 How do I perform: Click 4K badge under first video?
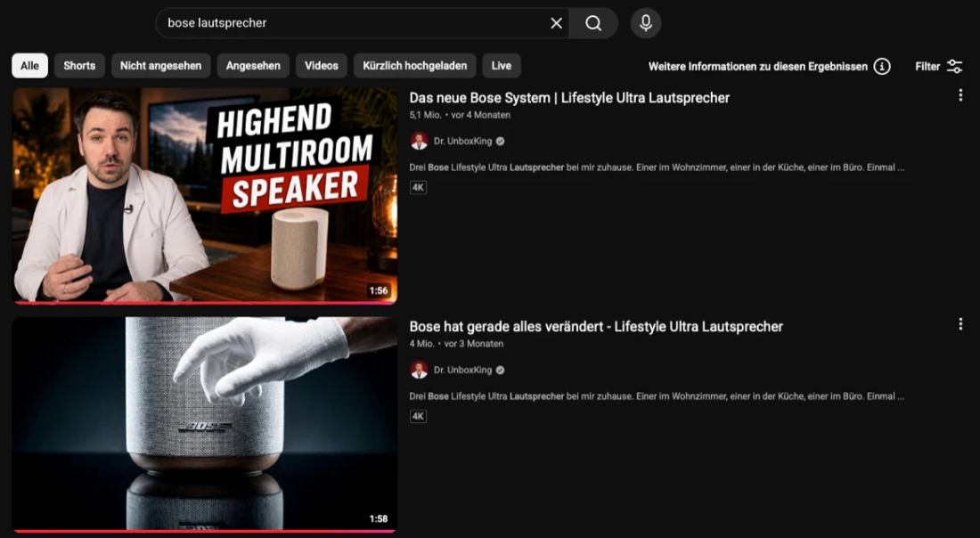[418, 187]
